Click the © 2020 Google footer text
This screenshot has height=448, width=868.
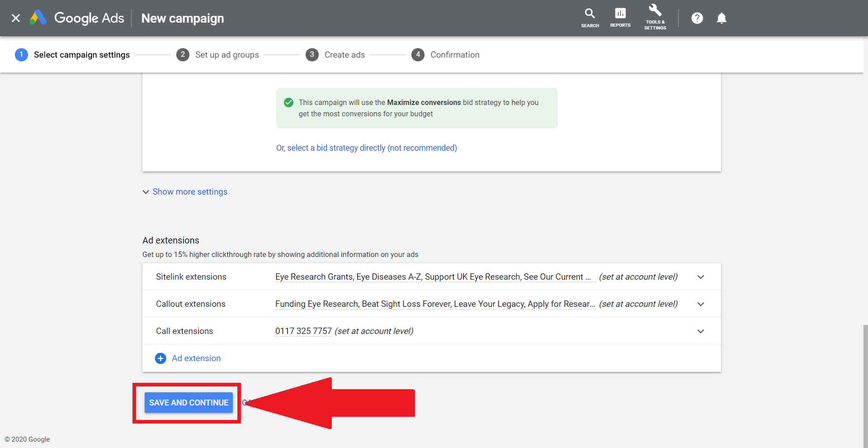click(x=27, y=439)
